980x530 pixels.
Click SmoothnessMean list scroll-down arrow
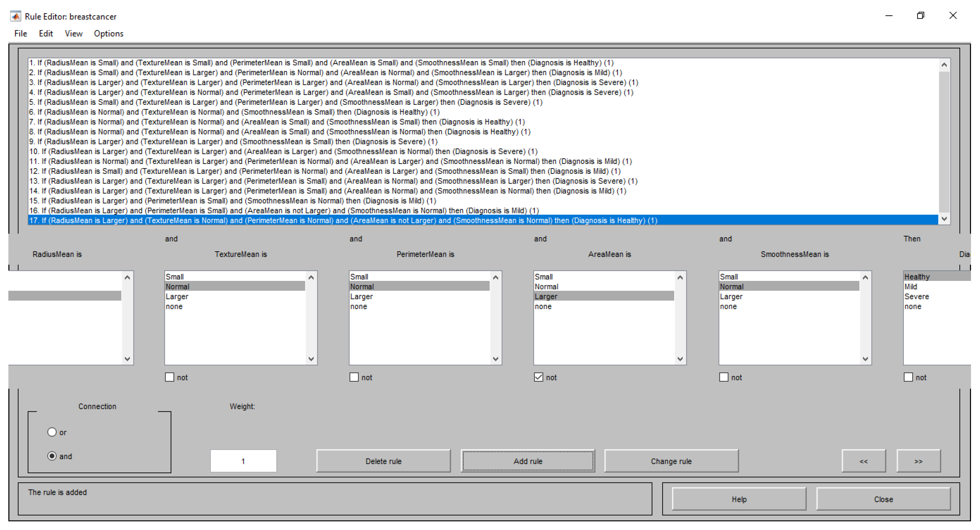pyautogui.click(x=865, y=359)
